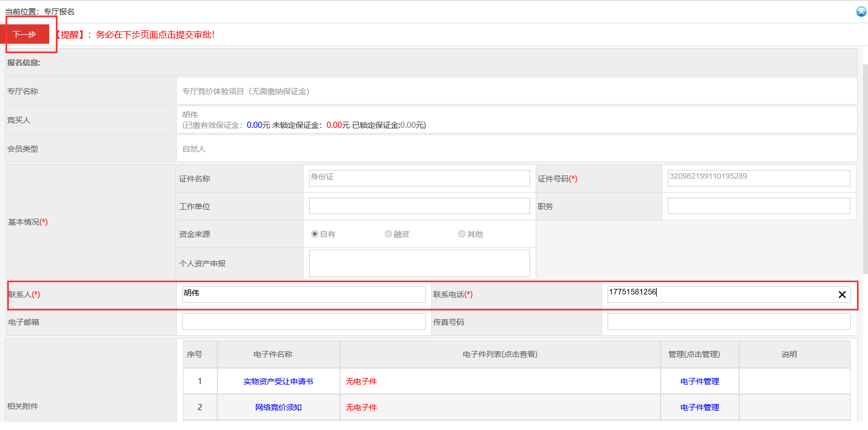Click the 联系人 input field
This screenshot has height=430, width=868.
304,294
